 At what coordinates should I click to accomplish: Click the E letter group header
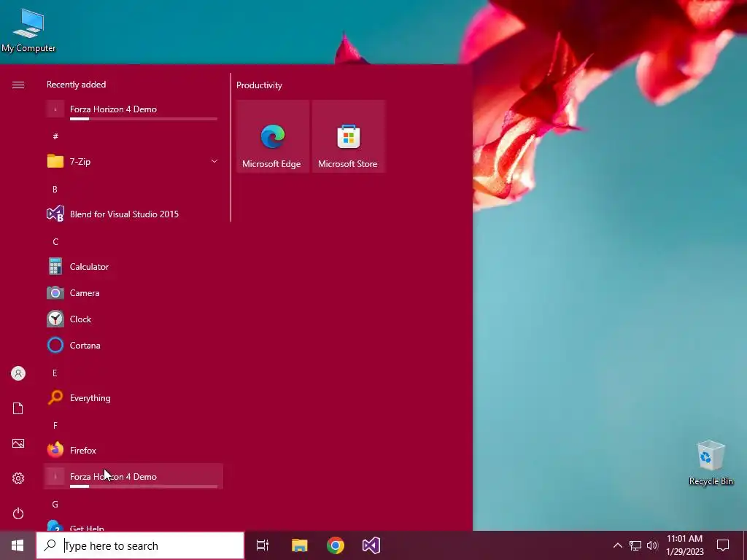point(55,373)
